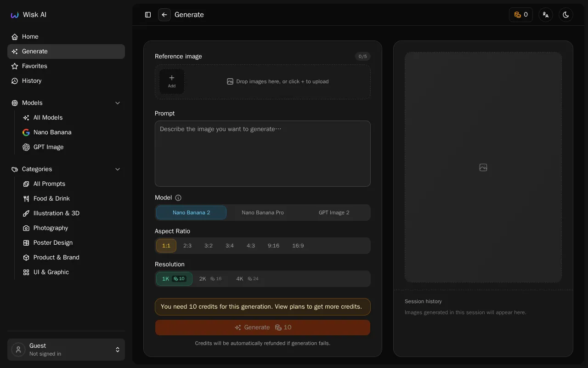Open Product & Brand category

click(72, 258)
